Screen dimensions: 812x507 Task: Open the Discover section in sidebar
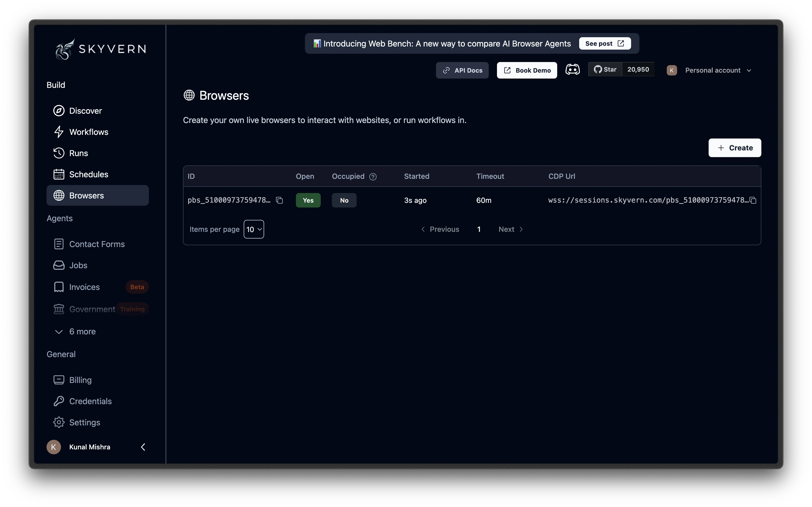pos(86,111)
